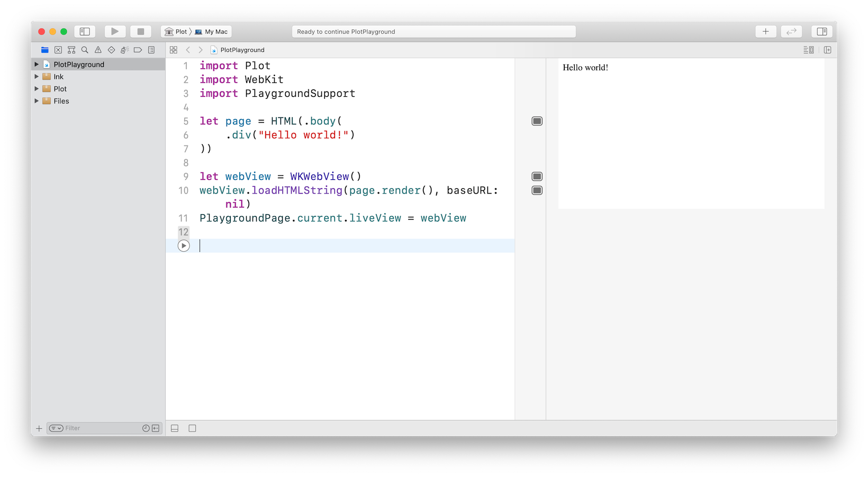Show result for the webView line
The height and width of the screenshot is (477, 868).
pyautogui.click(x=537, y=176)
